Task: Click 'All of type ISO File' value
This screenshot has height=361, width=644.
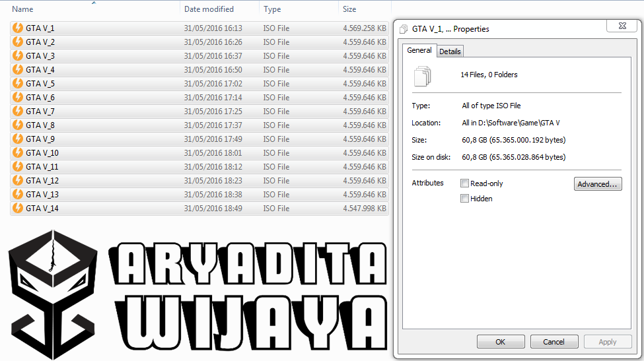Action: (x=491, y=106)
